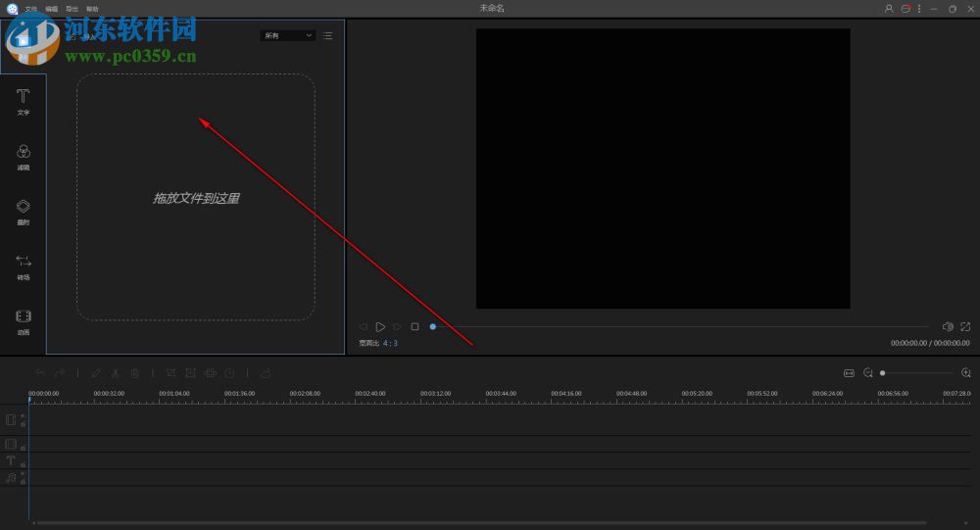Toggle the lock on the overlay track
This screenshot has height=530, width=980.
tap(24, 448)
